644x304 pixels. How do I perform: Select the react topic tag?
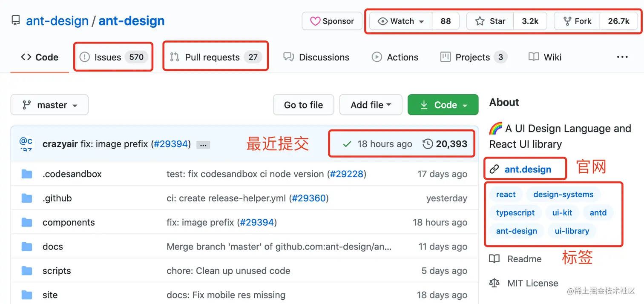coord(506,195)
